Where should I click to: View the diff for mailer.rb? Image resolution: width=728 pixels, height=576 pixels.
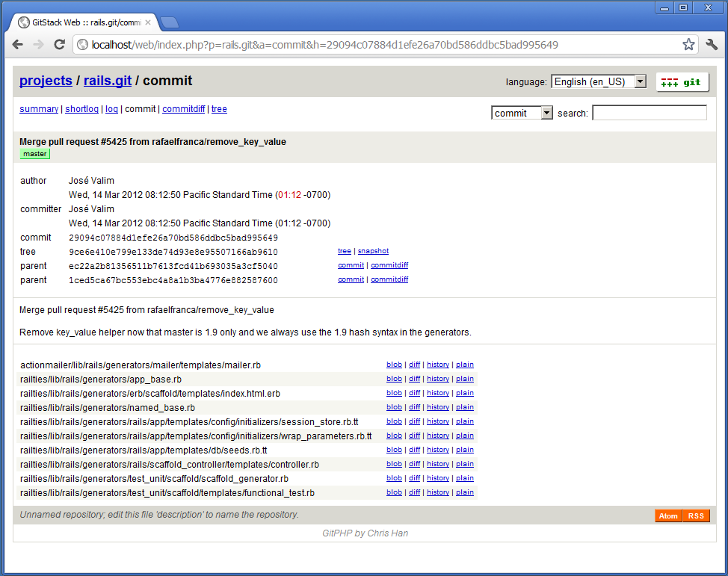point(414,364)
